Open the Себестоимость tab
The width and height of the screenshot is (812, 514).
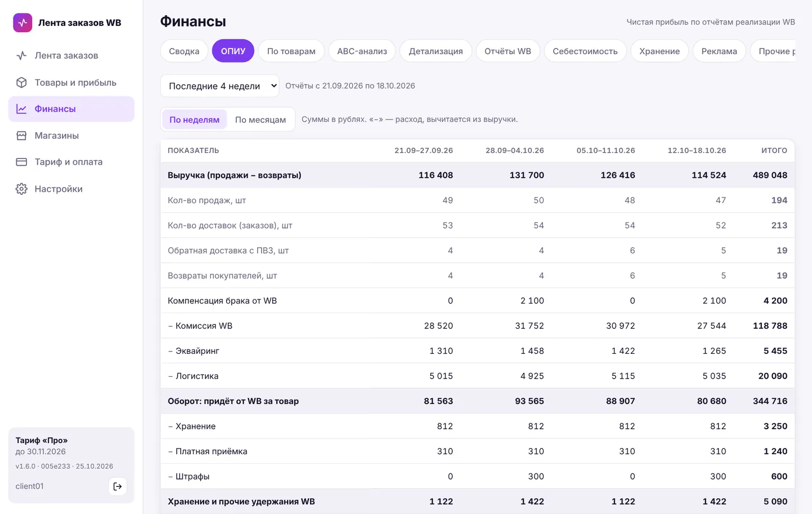point(585,51)
